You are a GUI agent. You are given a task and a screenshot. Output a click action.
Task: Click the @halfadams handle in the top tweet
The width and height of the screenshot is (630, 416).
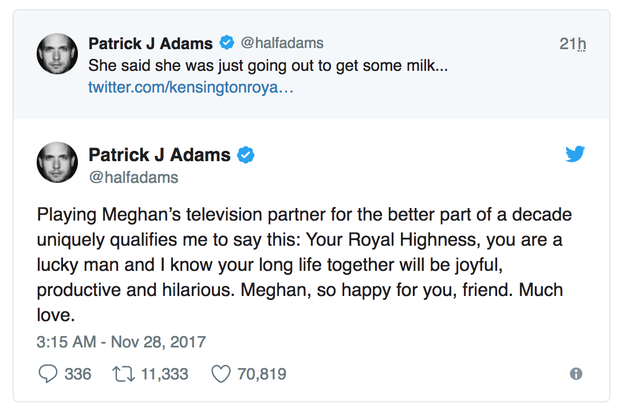click(x=282, y=44)
